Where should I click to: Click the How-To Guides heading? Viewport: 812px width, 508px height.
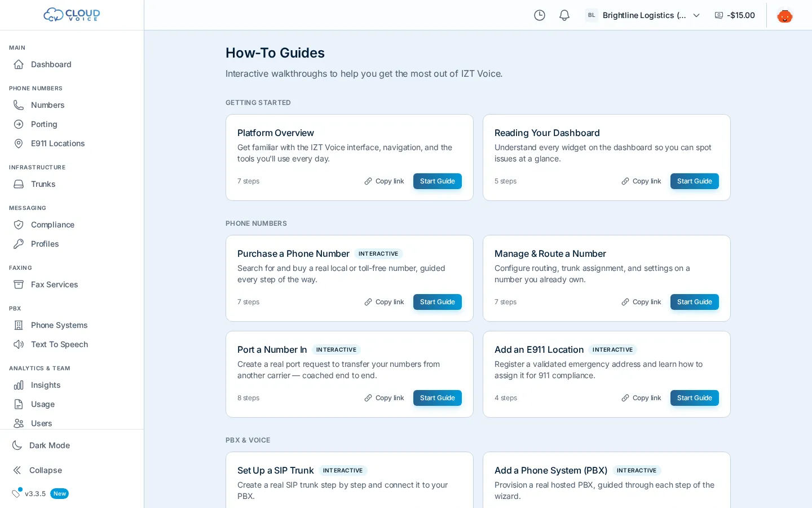[x=275, y=53]
